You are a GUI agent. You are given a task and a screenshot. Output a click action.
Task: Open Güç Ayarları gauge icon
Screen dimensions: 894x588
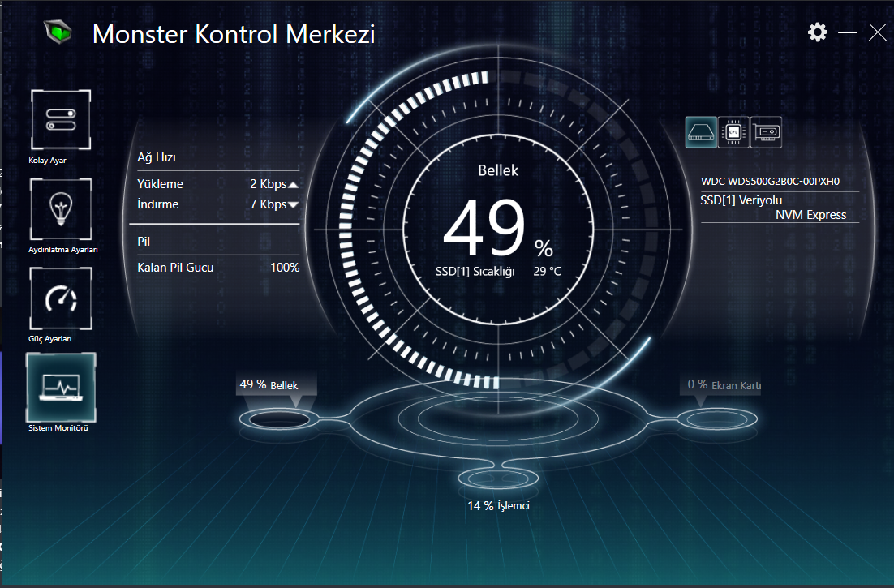point(60,298)
